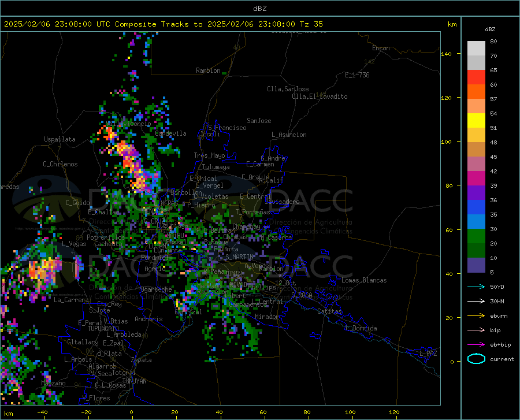Select the gold 48–51 dBZ swatch

[x=476, y=135]
